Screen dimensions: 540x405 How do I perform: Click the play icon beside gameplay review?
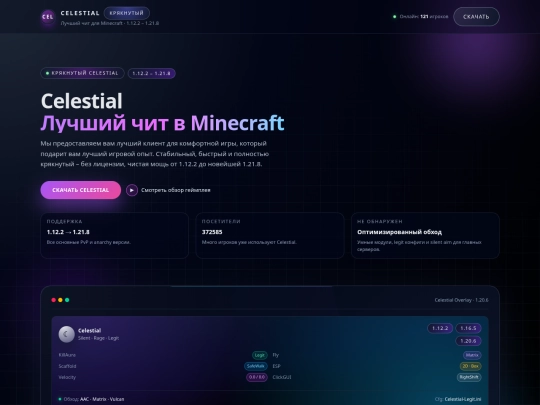pyautogui.click(x=132, y=190)
